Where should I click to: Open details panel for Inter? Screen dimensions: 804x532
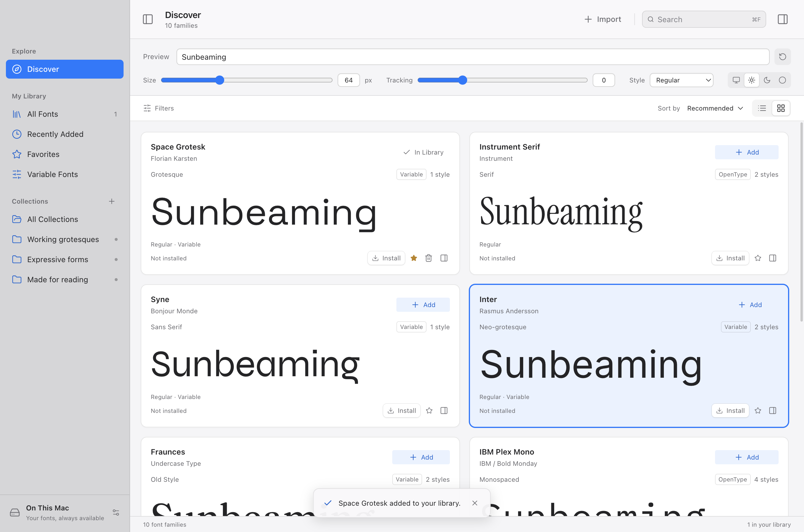(772, 411)
